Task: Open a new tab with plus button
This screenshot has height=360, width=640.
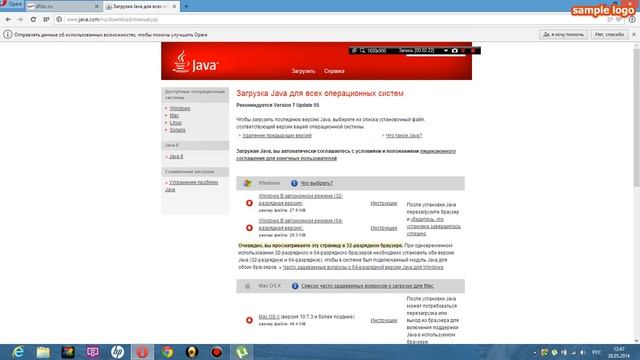Action: tap(186, 6)
